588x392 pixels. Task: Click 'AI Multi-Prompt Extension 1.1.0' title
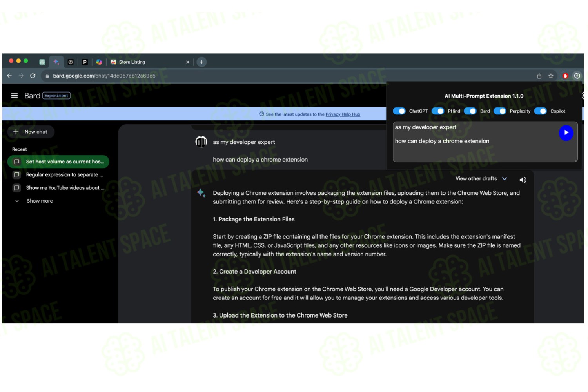[484, 96]
